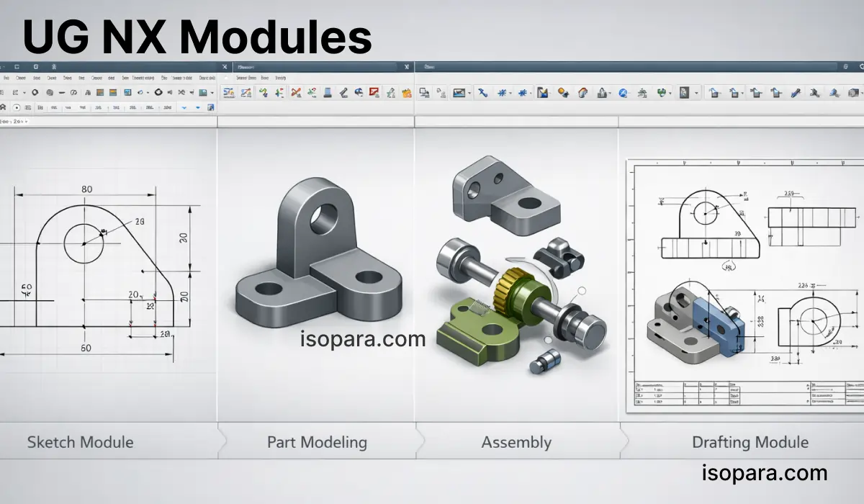Click the orange-blue picture icon in the first toolbar

100,92
